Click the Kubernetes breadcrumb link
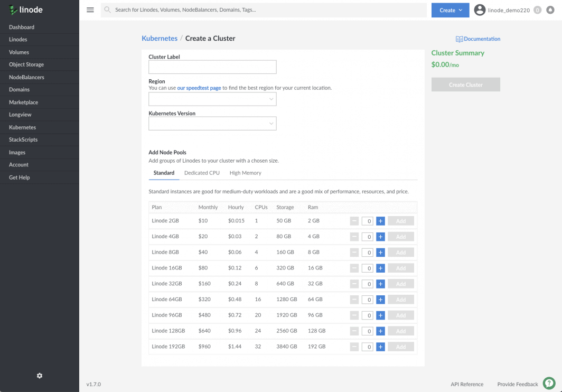 [160, 39]
